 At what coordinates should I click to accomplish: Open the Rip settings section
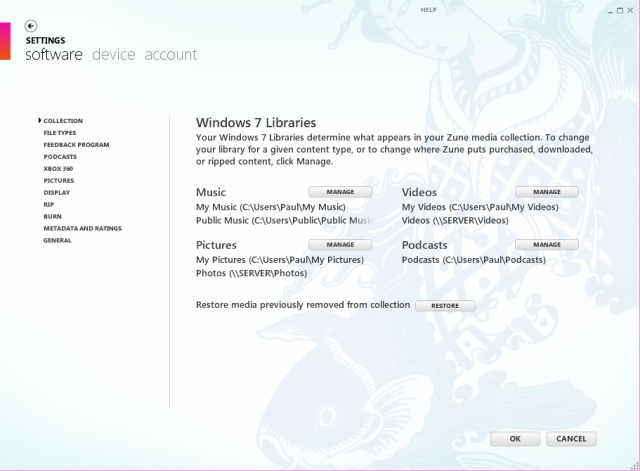click(49, 204)
